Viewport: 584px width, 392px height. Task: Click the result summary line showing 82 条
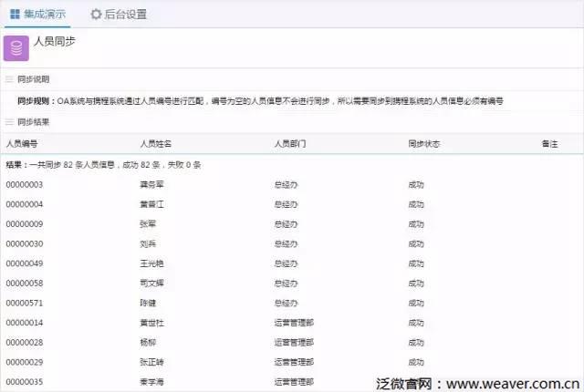pyautogui.click(x=103, y=165)
